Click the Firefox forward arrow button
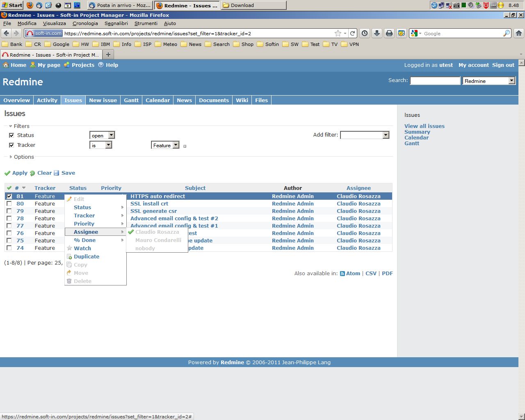 coord(16,33)
